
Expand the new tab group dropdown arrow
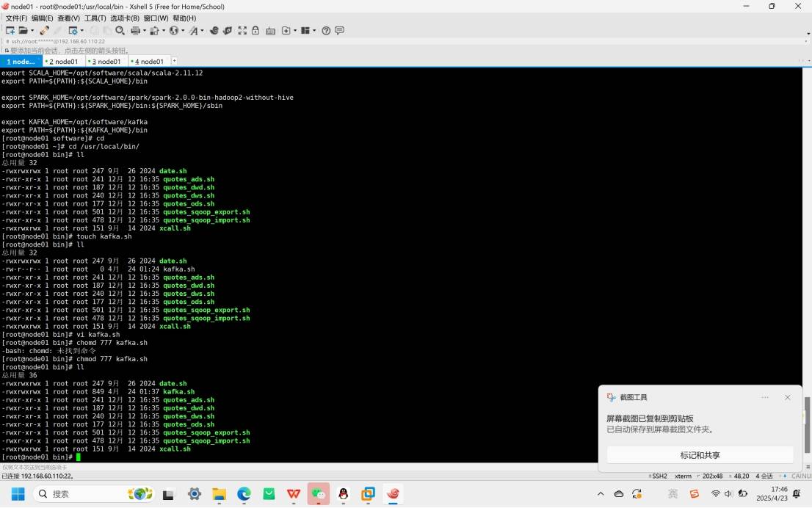pyautogui.click(x=294, y=31)
